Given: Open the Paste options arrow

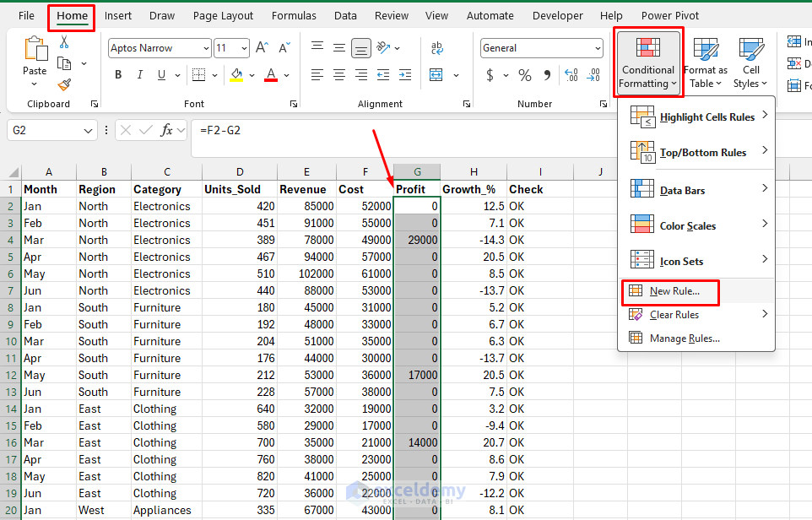Looking at the screenshot, I should [x=35, y=84].
